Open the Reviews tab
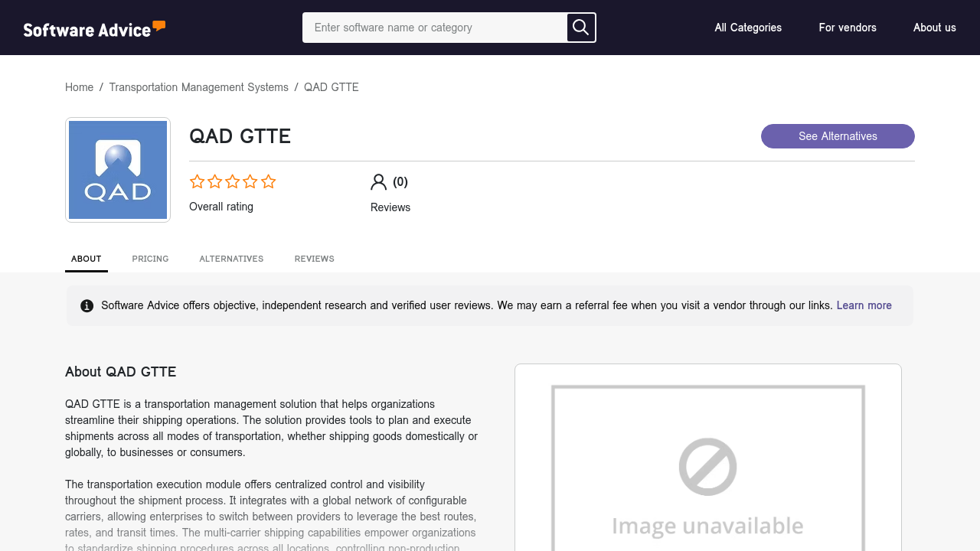The image size is (980, 551). point(314,259)
